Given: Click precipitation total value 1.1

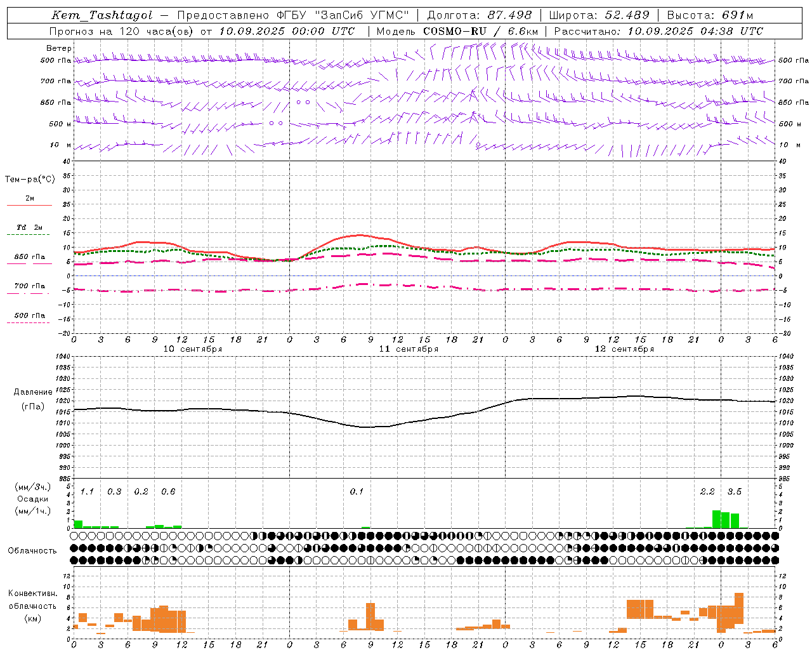Looking at the screenshot, I should [87, 492].
